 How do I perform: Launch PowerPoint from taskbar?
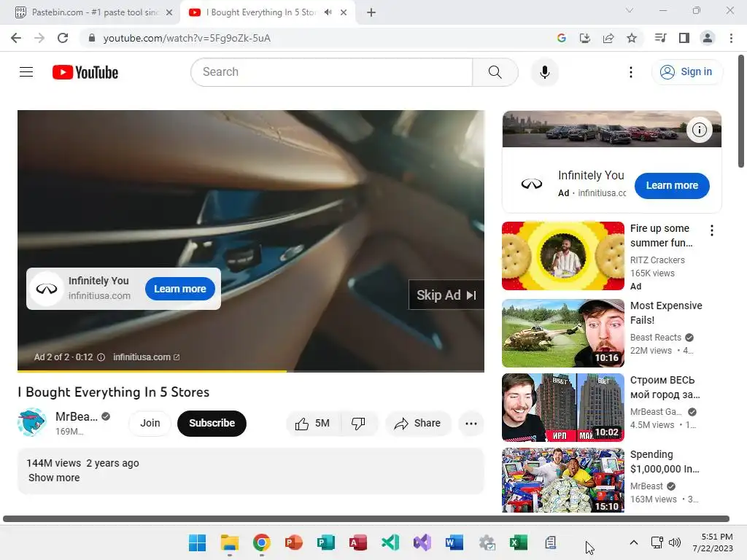tap(293, 542)
